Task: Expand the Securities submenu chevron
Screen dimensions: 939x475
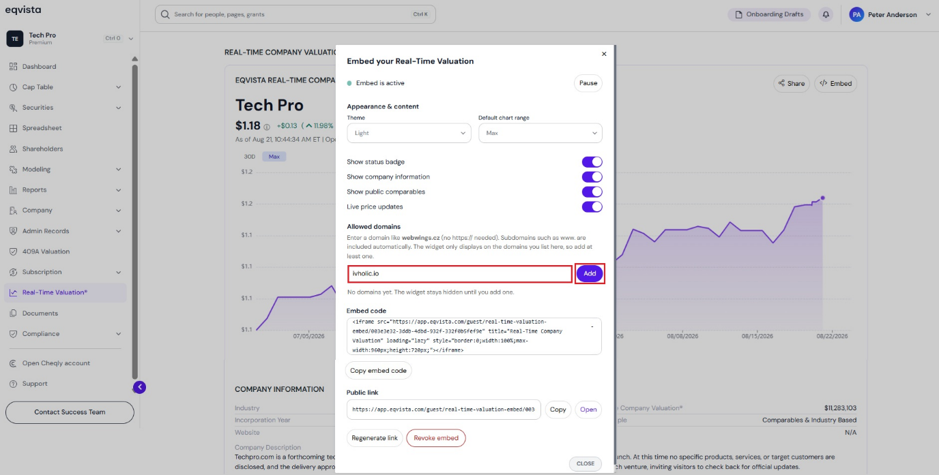Action: [x=118, y=108]
